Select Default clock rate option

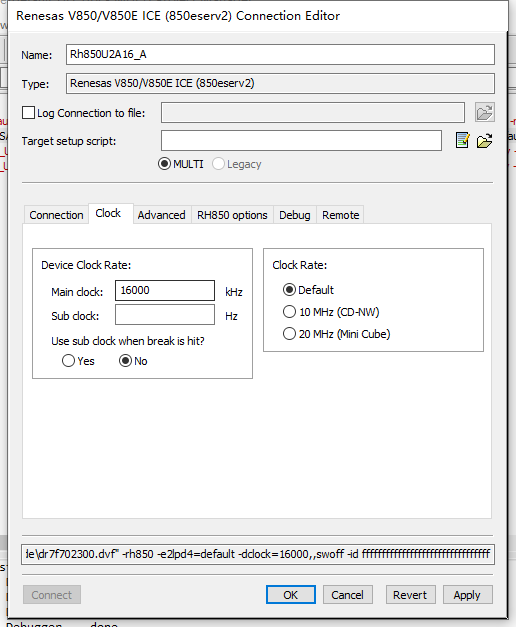click(x=289, y=290)
